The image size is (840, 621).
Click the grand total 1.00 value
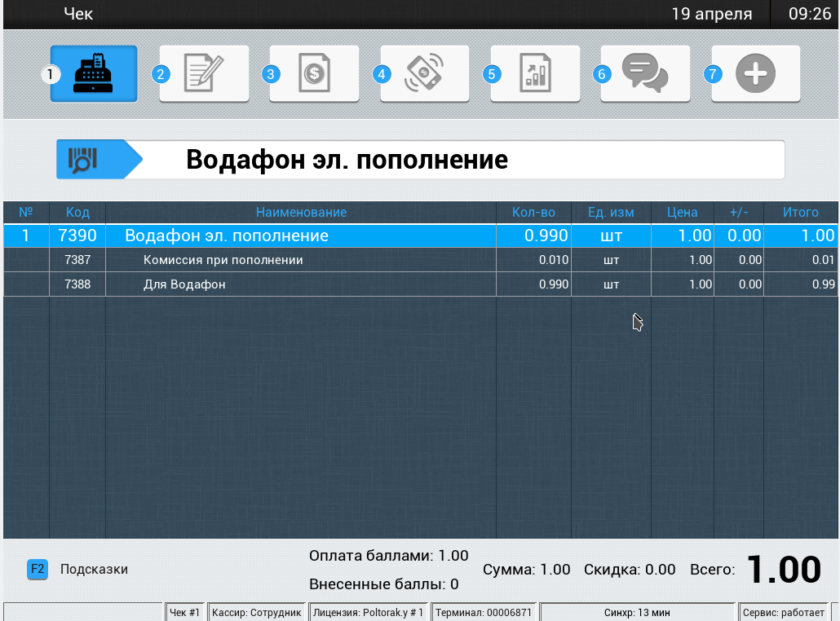784,569
